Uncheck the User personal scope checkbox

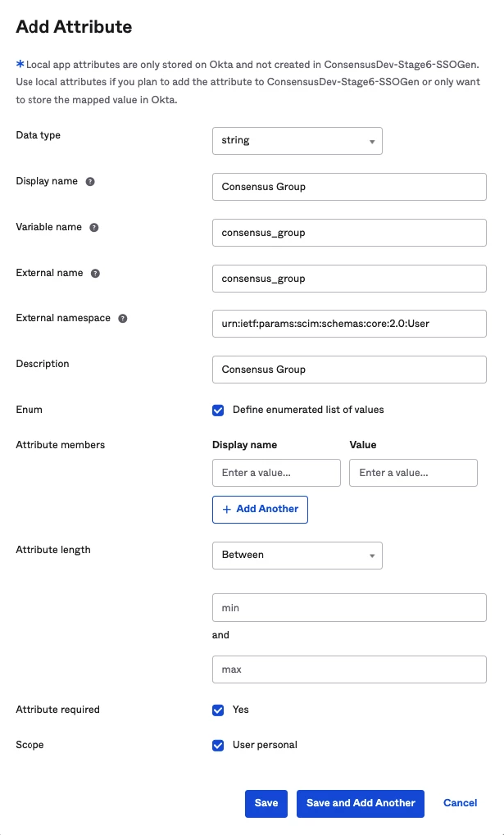[218, 746]
